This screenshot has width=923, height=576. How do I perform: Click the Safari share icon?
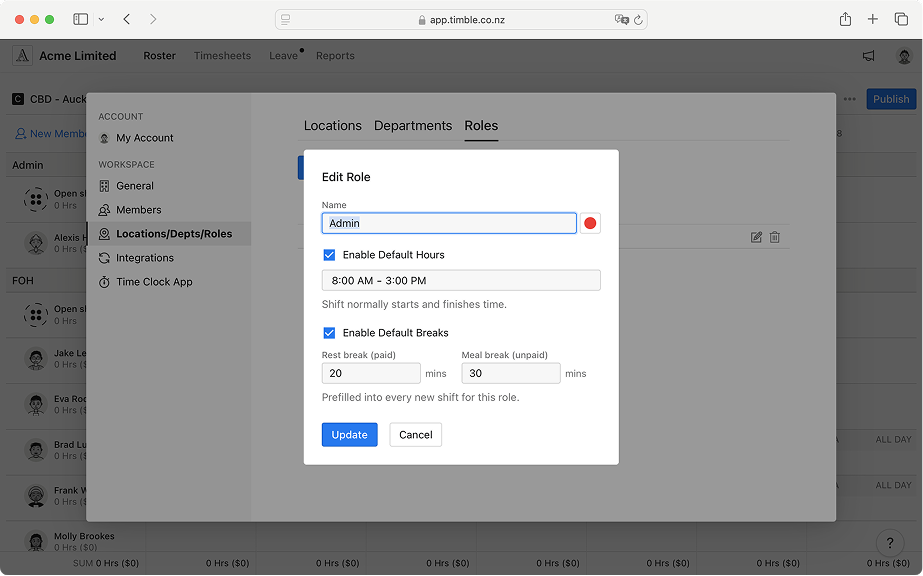(x=845, y=19)
